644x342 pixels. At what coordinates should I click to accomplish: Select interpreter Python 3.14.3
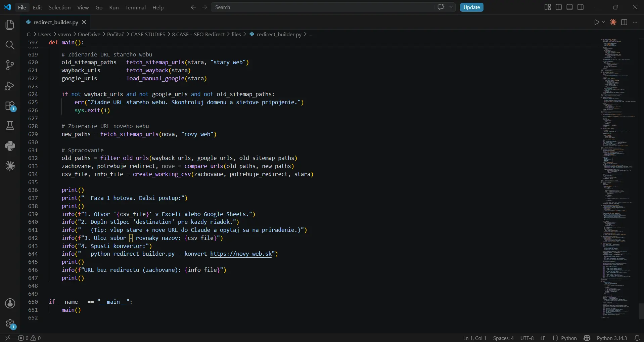pos(612,338)
